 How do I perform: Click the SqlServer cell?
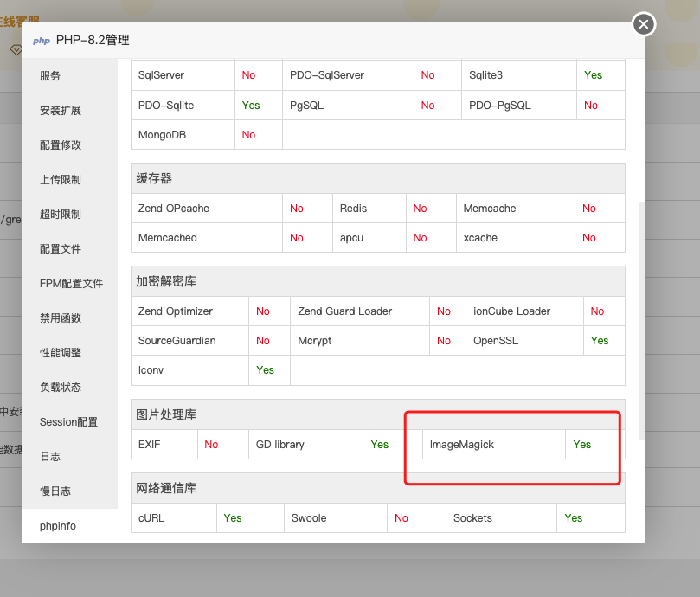coord(183,75)
